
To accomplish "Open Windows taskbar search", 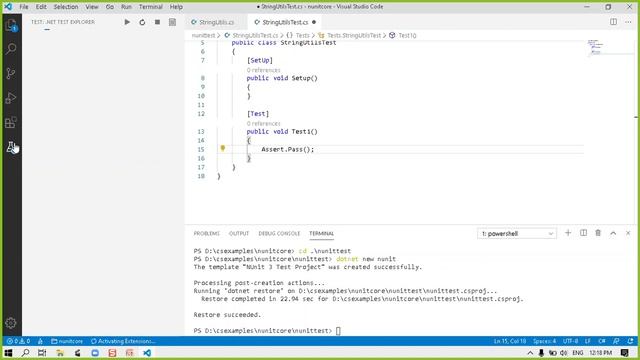I will coord(25,353).
